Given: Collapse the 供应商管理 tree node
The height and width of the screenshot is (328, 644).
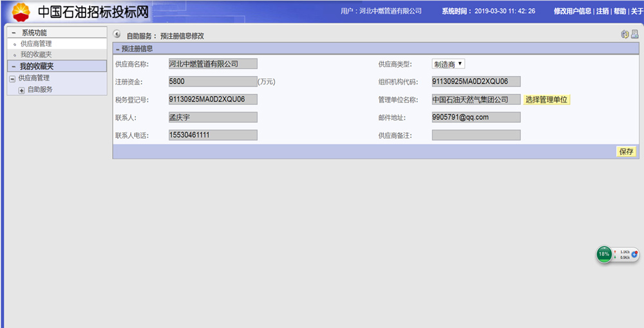Looking at the screenshot, I should coord(12,78).
